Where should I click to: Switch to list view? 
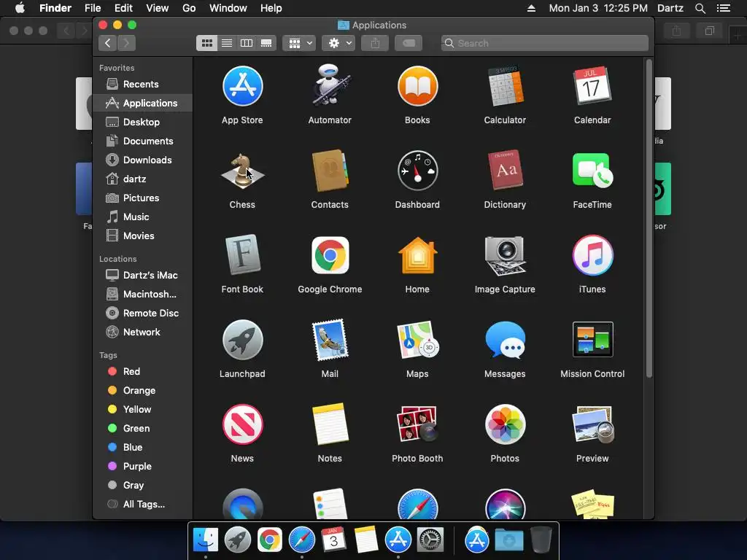pos(227,43)
